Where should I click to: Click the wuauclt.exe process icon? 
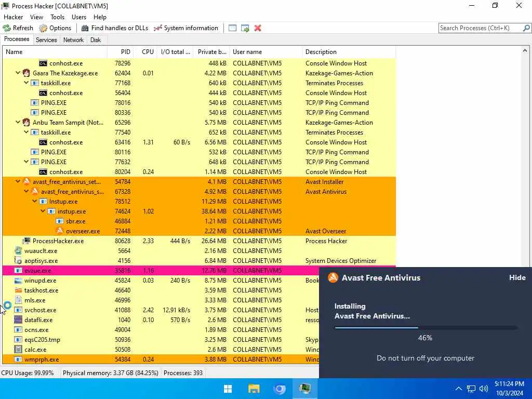[x=18, y=251]
